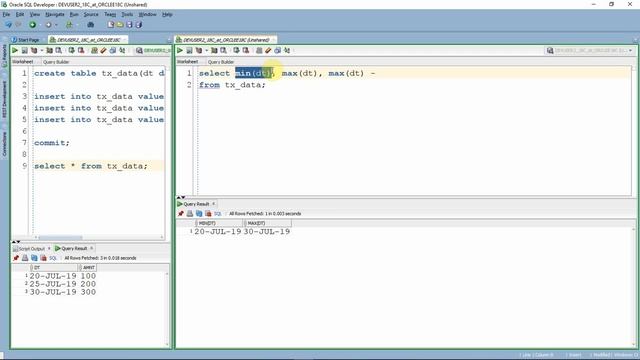
Task: Open left worksheet connection selector
Action: pos(153,51)
